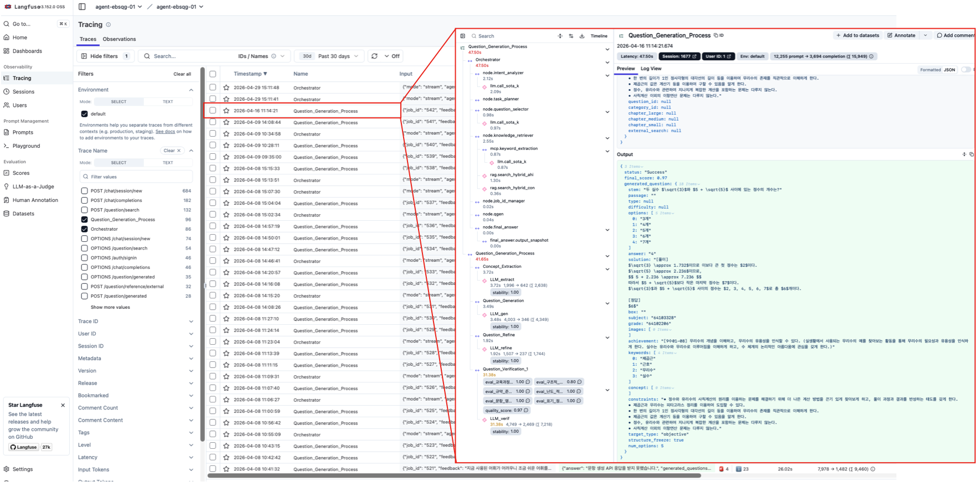Switch to the Log View tab
The height and width of the screenshot is (482, 980).
click(651, 69)
